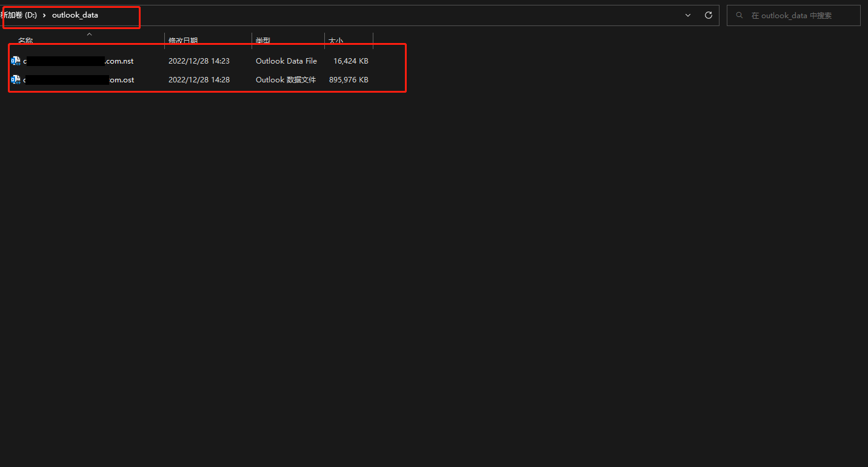Click the outlook_data breadcrumb segment
The height and width of the screenshot is (467, 868).
pos(75,15)
